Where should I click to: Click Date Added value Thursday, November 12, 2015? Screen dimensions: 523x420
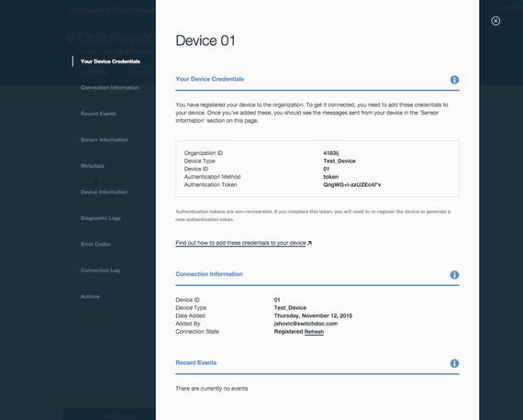point(313,315)
